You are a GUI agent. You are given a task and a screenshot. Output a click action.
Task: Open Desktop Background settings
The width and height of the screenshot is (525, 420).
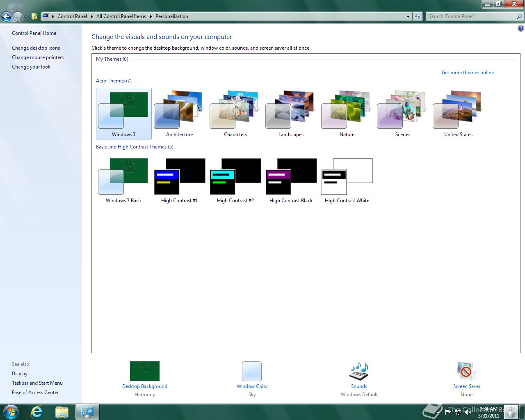[x=145, y=371]
